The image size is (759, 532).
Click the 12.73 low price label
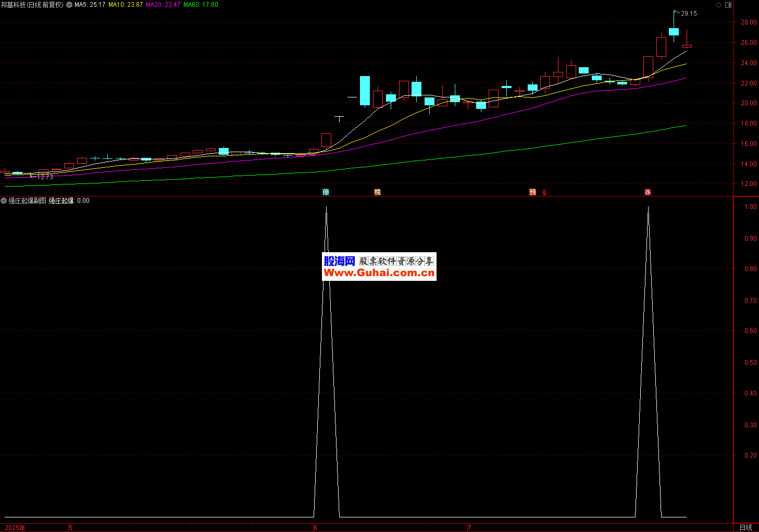click(45, 177)
